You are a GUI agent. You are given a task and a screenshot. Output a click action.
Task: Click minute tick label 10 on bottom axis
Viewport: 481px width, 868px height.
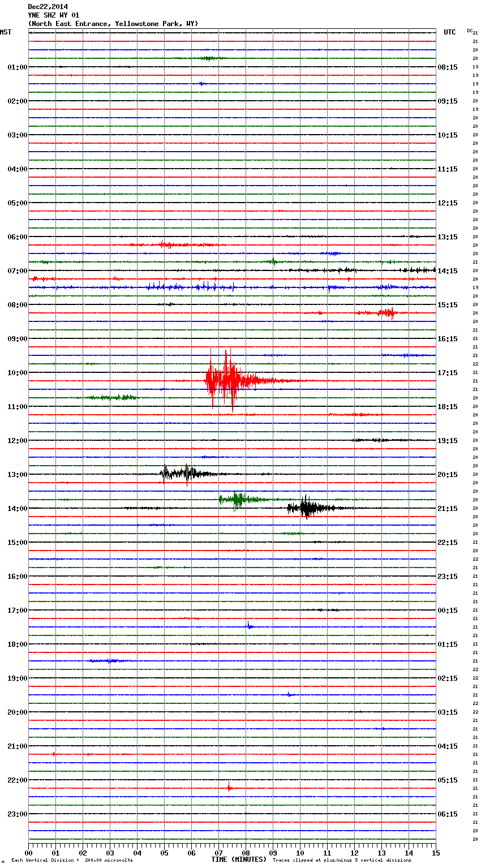click(300, 853)
